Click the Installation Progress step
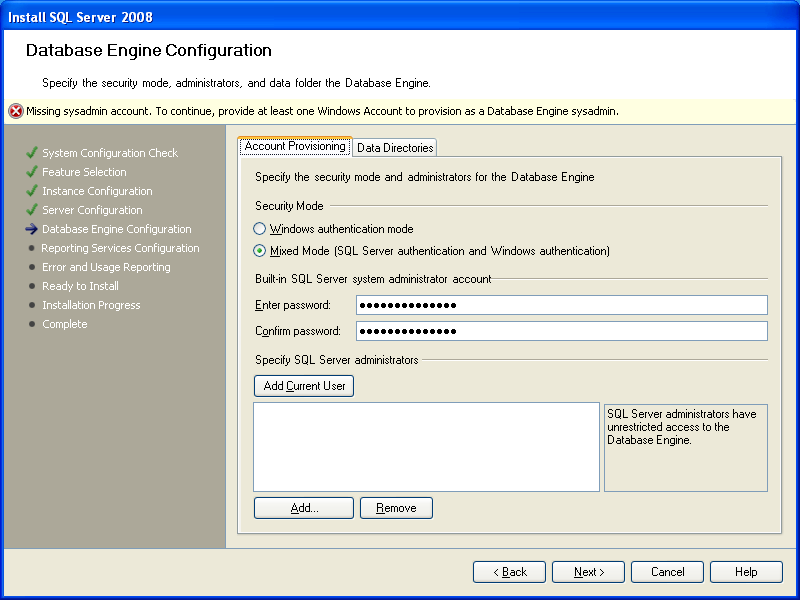The image size is (800, 600). tap(91, 305)
